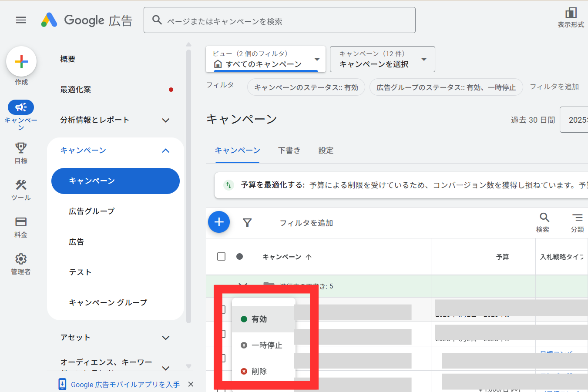The width and height of the screenshot is (588, 392).
Task: Select 一時停止 status option
Action: [x=264, y=345]
